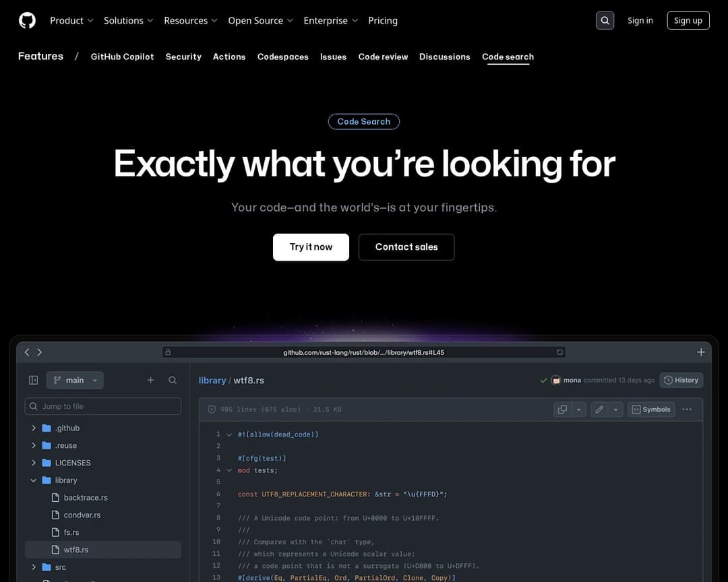The image size is (728, 582).
Task: Toggle the file tree side panel icon
Action: [34, 380]
